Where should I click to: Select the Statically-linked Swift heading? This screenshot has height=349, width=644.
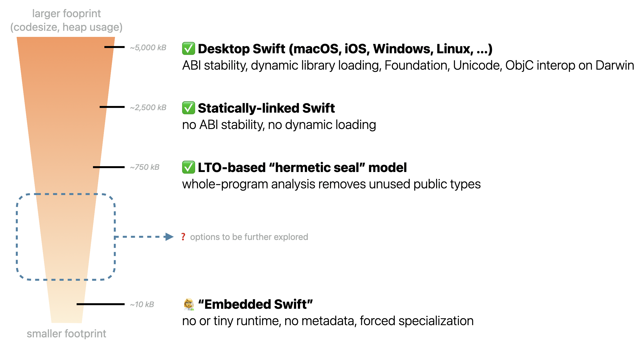click(x=266, y=108)
